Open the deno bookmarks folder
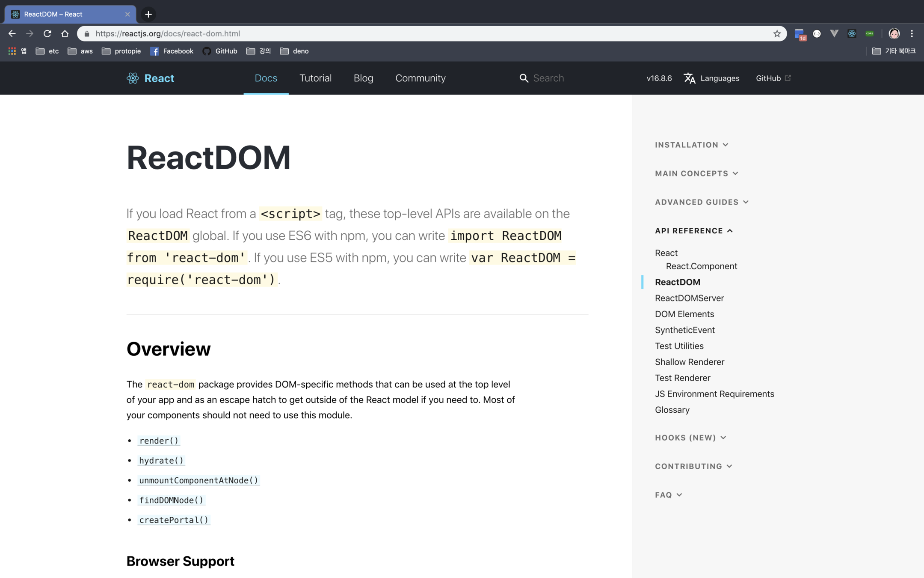Viewport: 924px width, 578px height. (294, 51)
